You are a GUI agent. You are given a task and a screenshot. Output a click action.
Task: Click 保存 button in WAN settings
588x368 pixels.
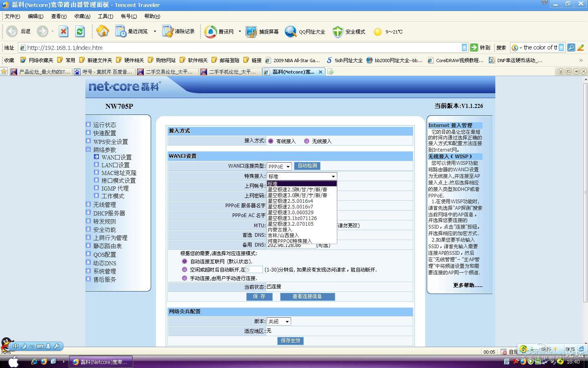(259, 296)
